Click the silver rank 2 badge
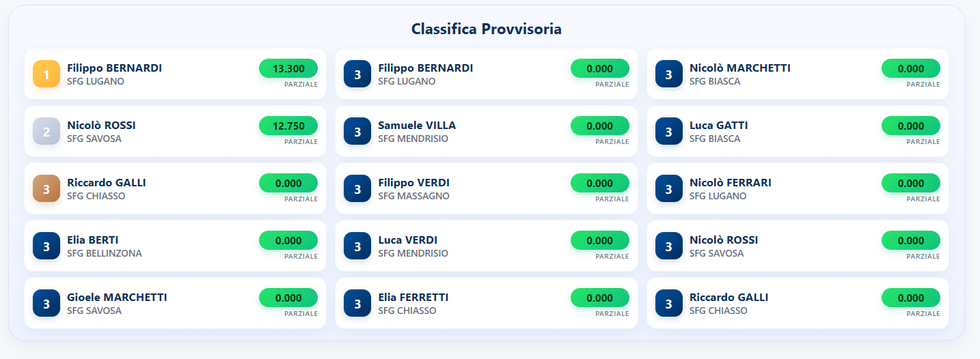 pyautogui.click(x=46, y=131)
